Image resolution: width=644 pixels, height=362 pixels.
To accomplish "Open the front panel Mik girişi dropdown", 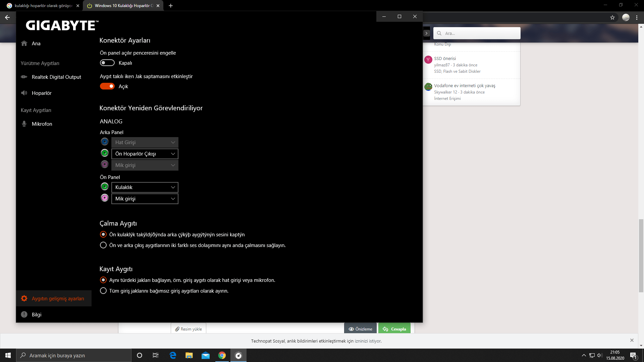I will 145,199.
